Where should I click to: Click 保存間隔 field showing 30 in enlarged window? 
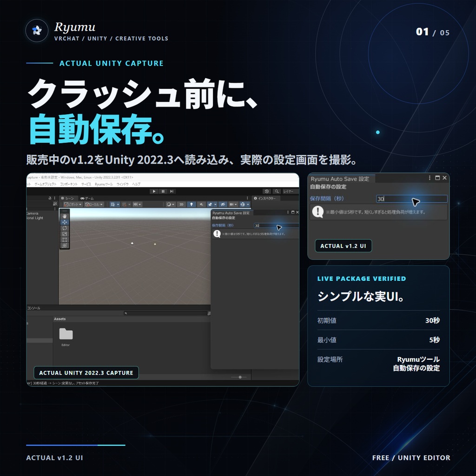click(x=411, y=198)
